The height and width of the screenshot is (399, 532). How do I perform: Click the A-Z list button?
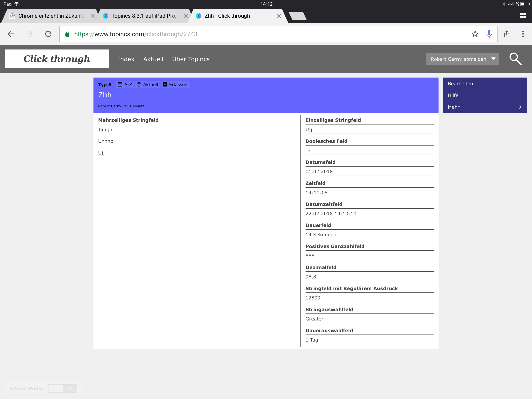125,85
